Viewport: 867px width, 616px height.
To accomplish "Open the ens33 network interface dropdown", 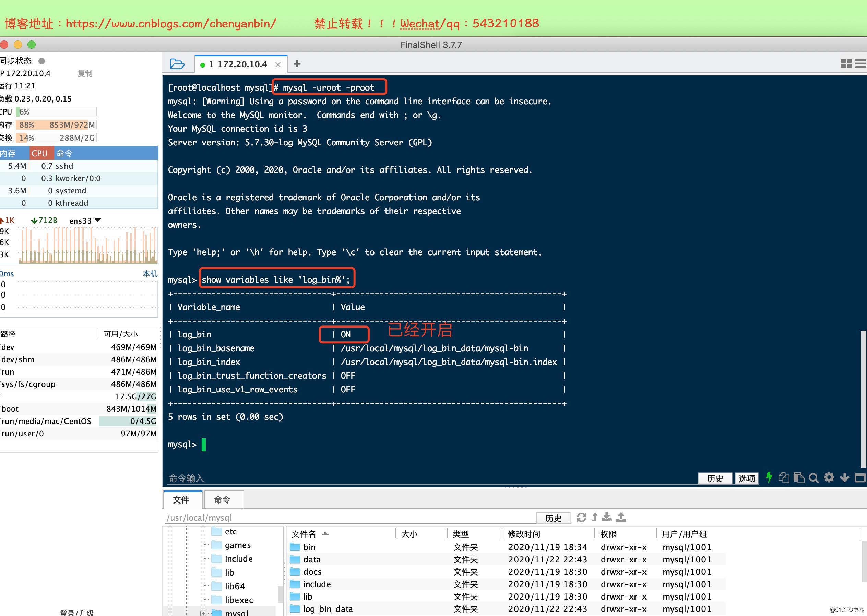I will [98, 220].
